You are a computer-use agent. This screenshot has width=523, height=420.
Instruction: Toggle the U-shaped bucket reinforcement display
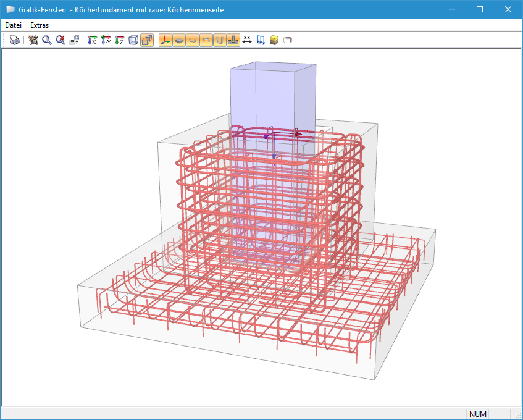219,40
